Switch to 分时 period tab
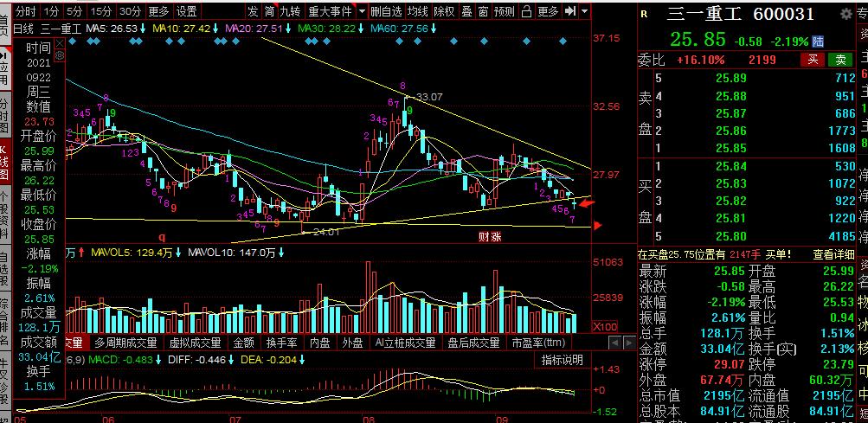 click(25, 11)
